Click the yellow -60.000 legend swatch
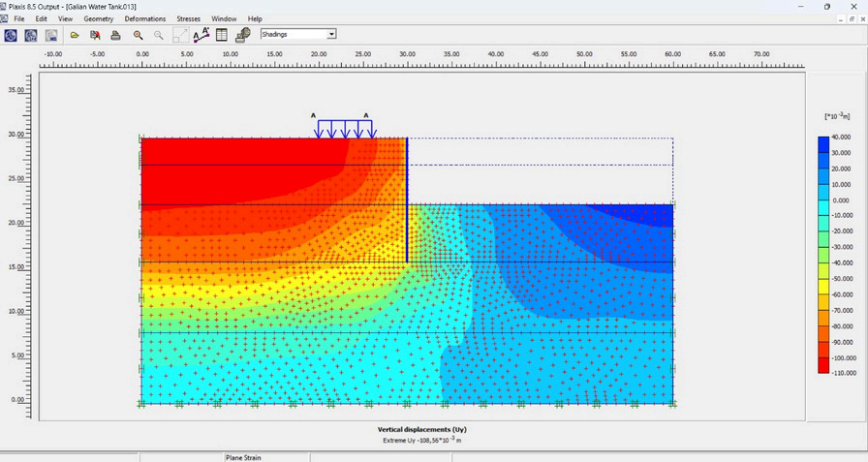 point(823,287)
